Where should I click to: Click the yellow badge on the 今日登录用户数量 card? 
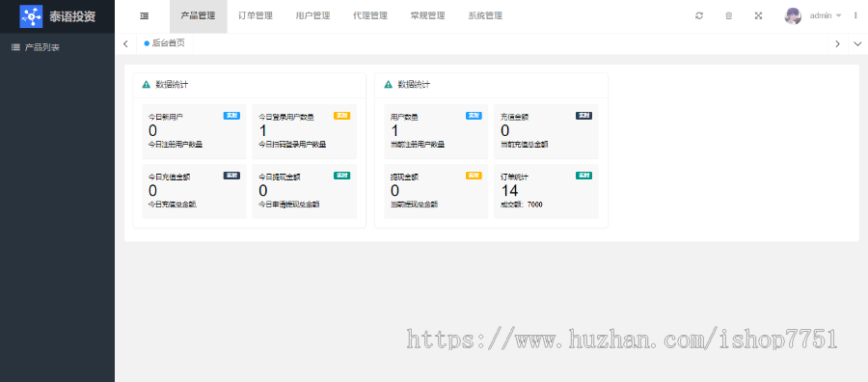[x=341, y=116]
